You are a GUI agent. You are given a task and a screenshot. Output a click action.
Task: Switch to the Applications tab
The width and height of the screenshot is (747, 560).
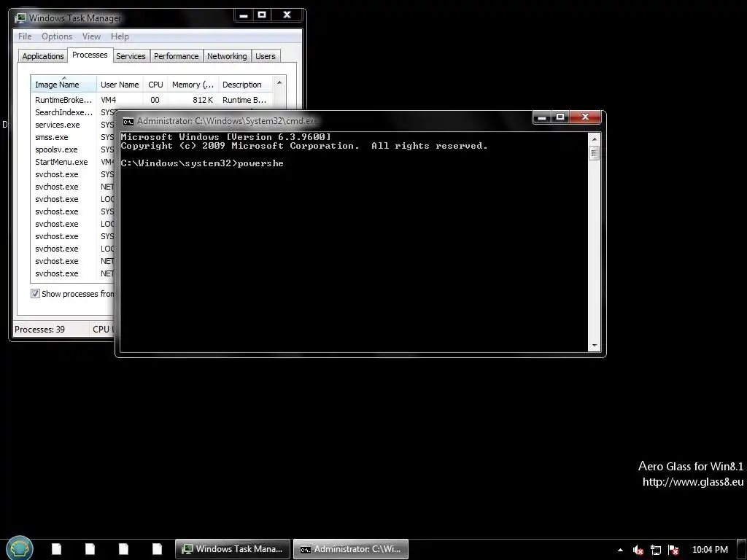[43, 56]
